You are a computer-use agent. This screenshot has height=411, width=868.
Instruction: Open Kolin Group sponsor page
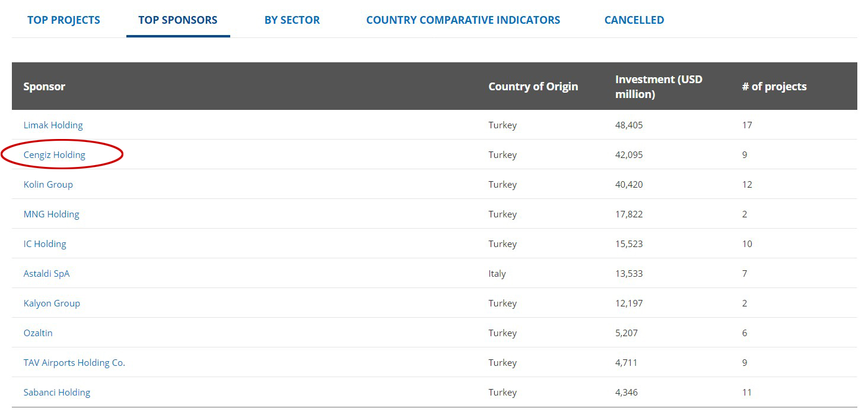pos(48,185)
